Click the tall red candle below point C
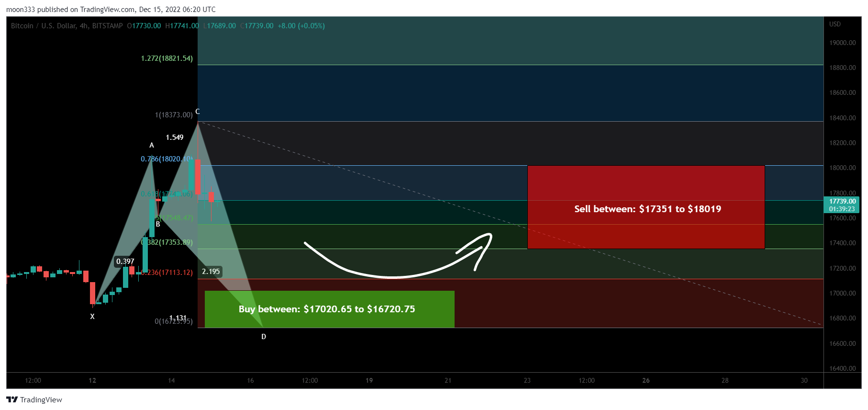868x410 pixels. (198, 177)
